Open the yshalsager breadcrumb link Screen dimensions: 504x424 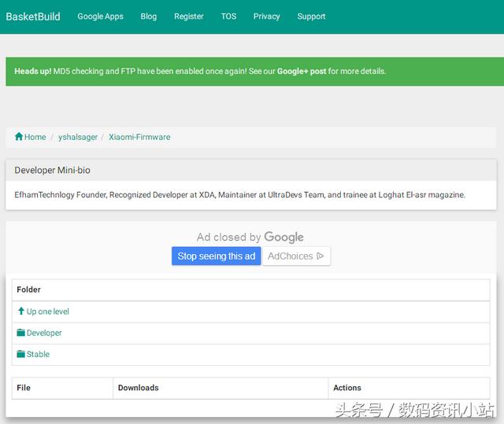tap(78, 137)
